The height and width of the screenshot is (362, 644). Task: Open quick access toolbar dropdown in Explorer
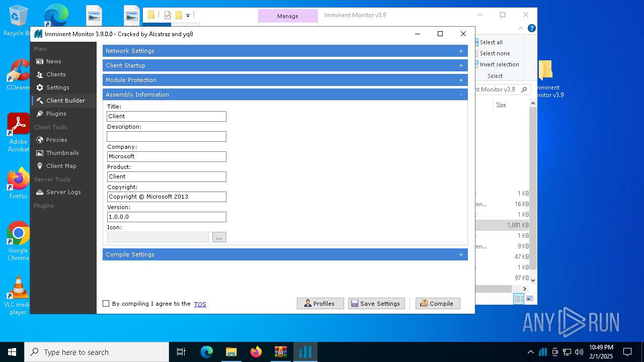tap(188, 15)
